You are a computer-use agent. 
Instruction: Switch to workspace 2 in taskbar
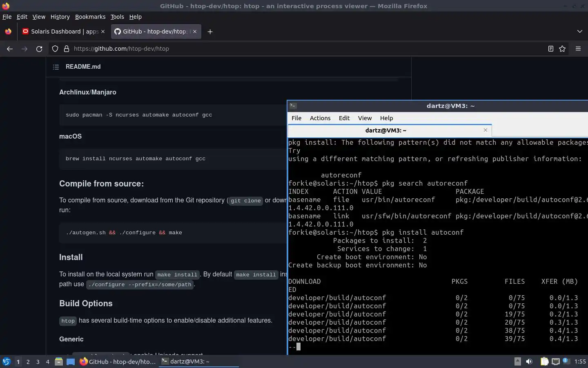tap(28, 361)
